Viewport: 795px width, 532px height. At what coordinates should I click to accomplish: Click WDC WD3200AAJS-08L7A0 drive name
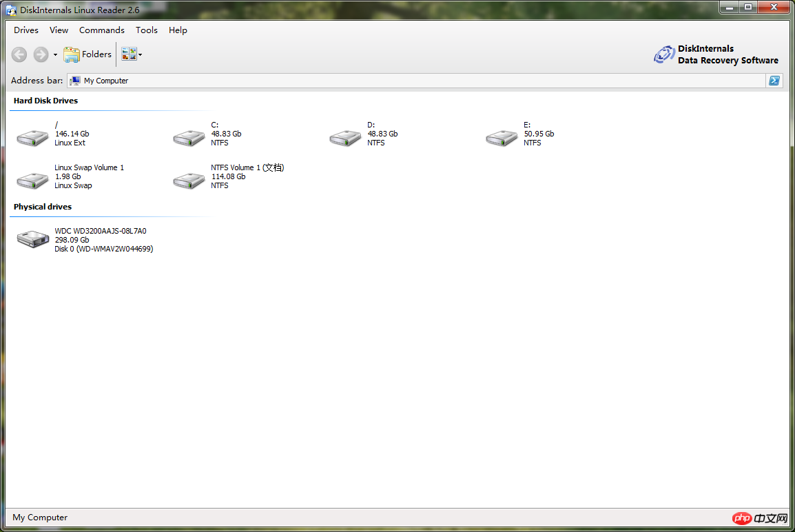point(101,231)
